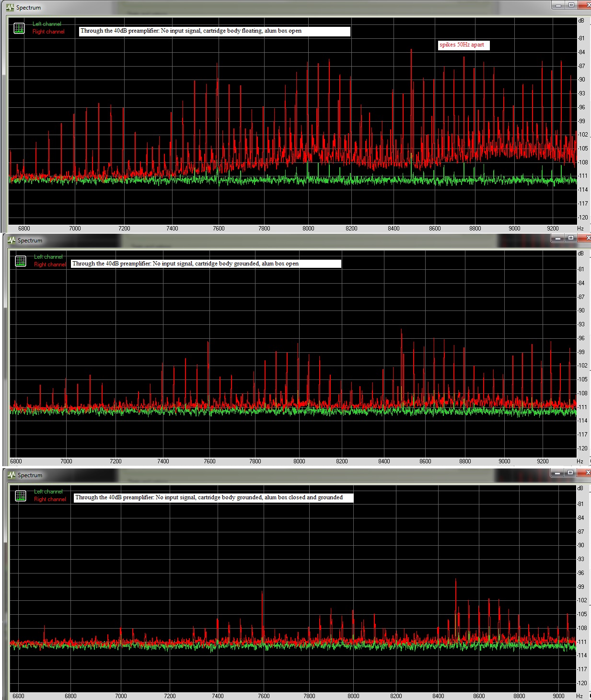Select 'Right channel' legend in middle window
591x700 pixels.
[50, 264]
